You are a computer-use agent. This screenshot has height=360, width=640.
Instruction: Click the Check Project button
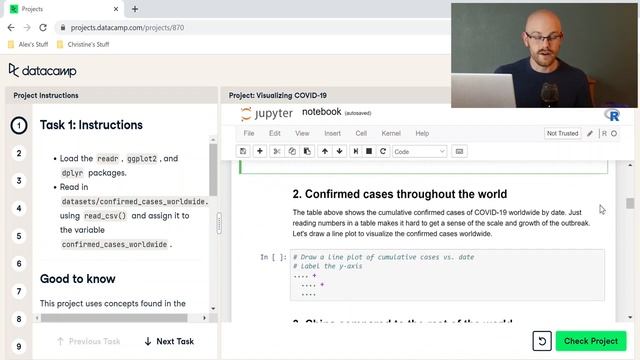point(591,341)
